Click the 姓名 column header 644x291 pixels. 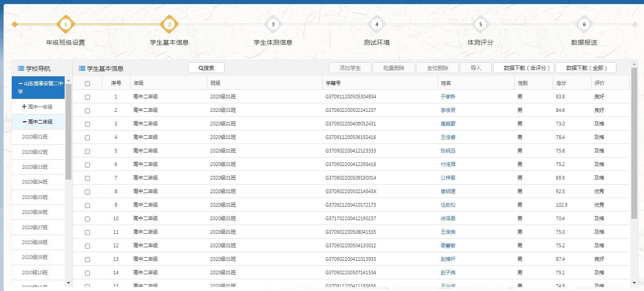point(476,83)
